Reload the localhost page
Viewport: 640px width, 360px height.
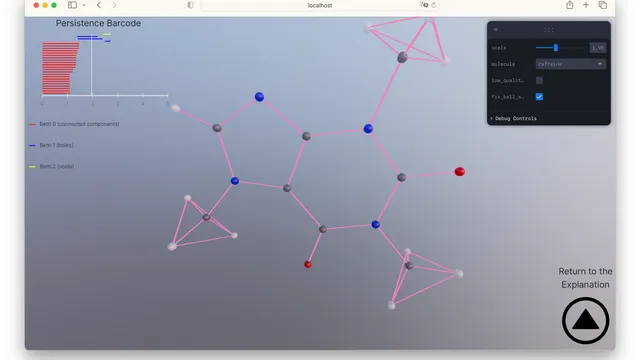pos(433,5)
